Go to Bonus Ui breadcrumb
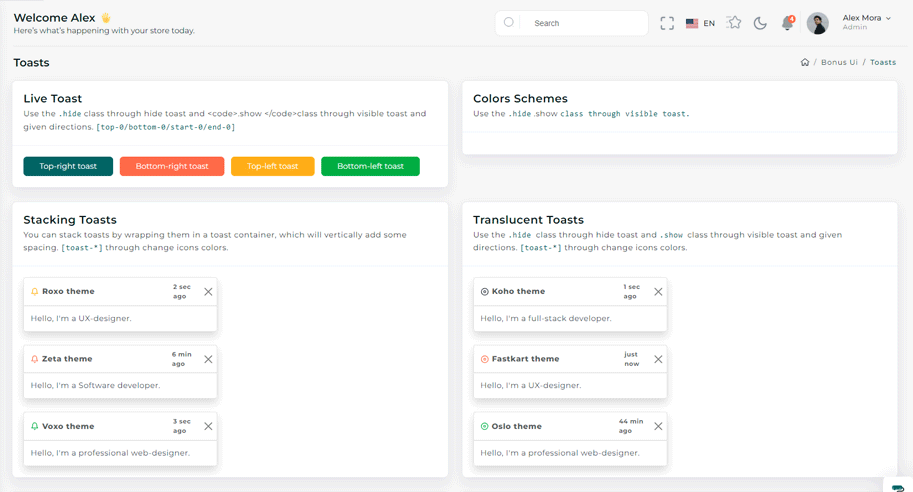Viewport: 913px width, 492px height. [x=839, y=62]
